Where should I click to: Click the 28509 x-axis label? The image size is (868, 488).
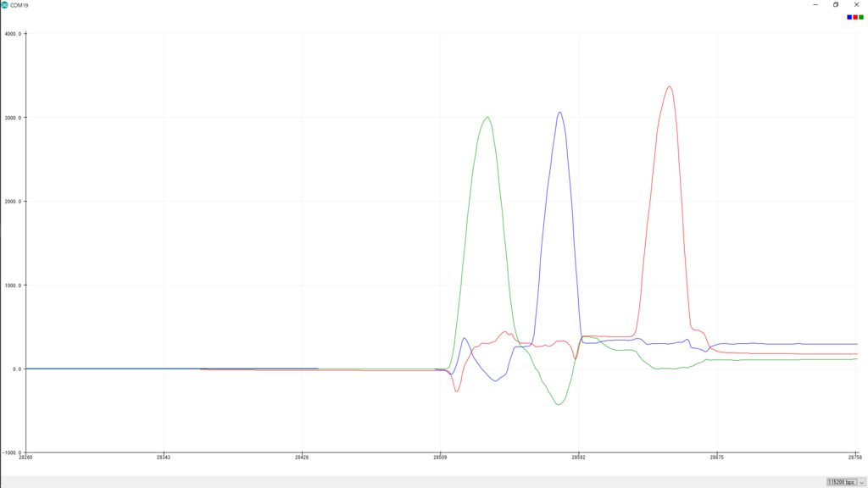point(440,457)
